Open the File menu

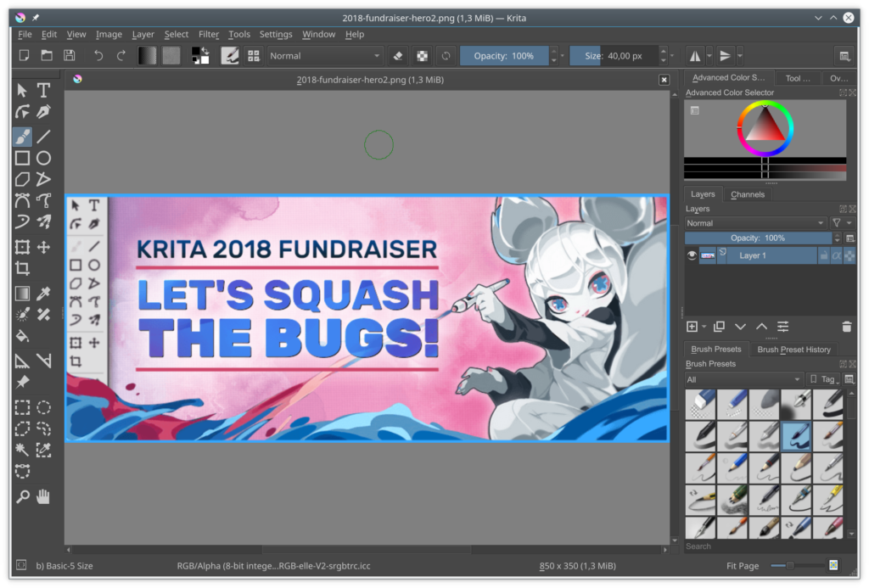click(x=25, y=34)
